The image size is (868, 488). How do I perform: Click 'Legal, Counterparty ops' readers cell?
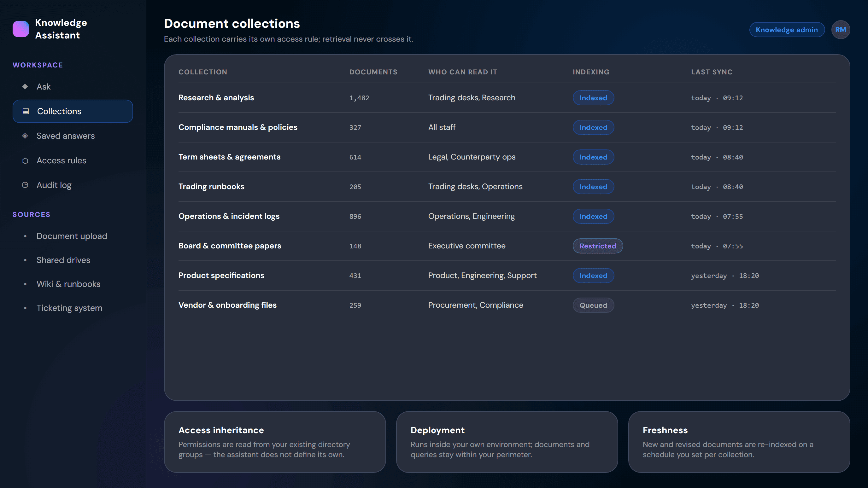[x=472, y=157]
